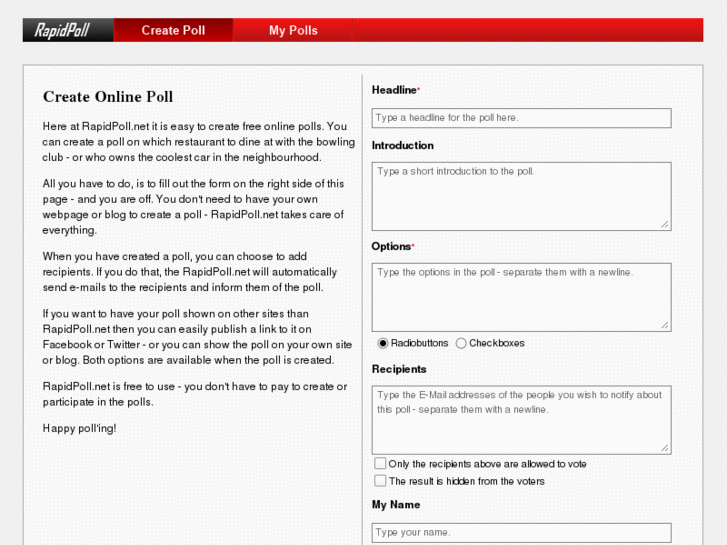Go to the My Polls tab
This screenshot has width=727, height=545.
293,30
